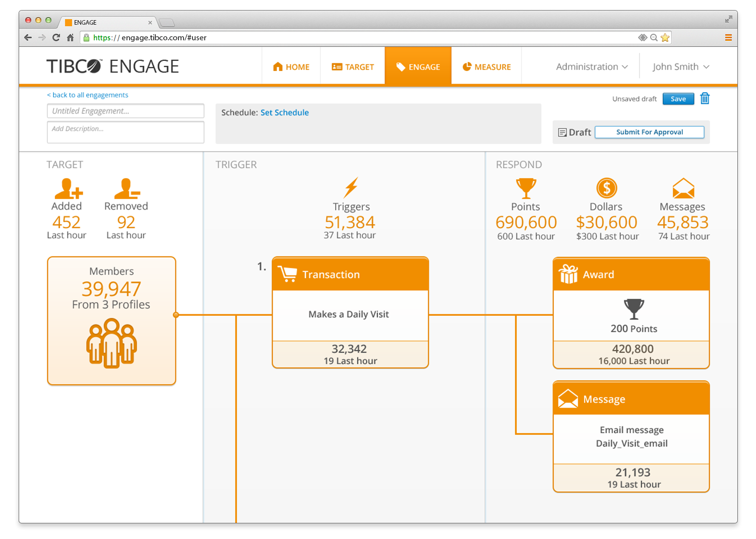Click the 92 removed count

126,222
